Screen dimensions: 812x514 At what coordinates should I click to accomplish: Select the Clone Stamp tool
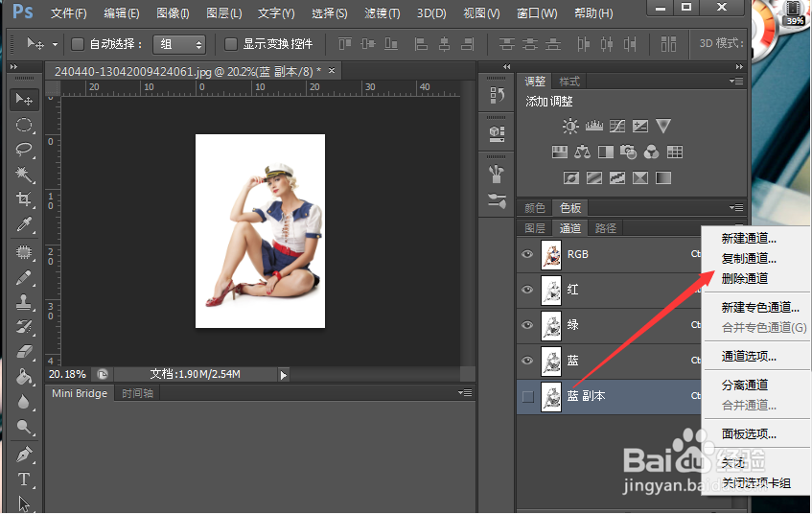[23, 302]
